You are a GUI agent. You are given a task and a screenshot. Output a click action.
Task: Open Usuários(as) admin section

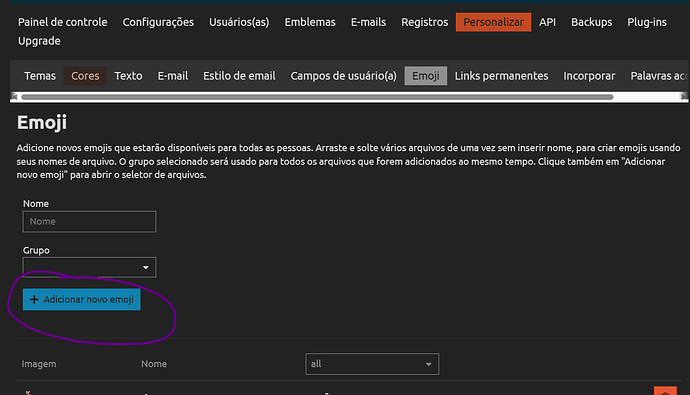point(239,22)
